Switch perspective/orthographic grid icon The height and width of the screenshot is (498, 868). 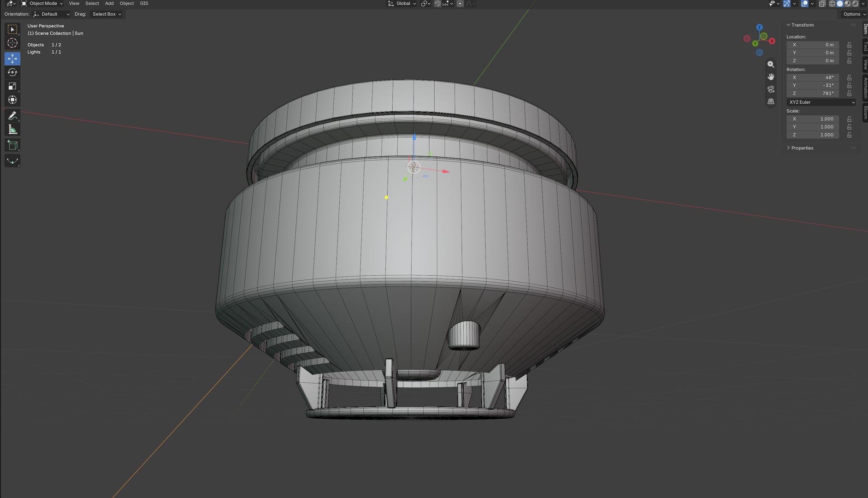771,101
